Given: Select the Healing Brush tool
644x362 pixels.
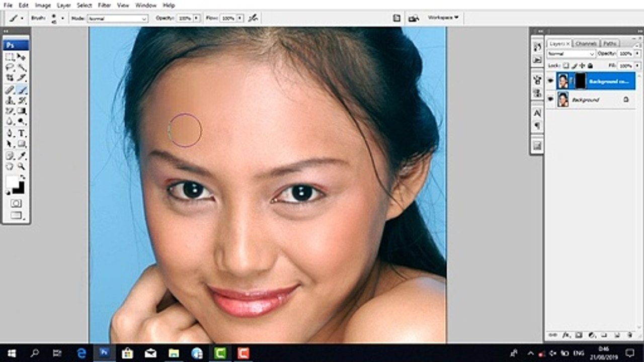Looking at the screenshot, I should pyautogui.click(x=10, y=89).
